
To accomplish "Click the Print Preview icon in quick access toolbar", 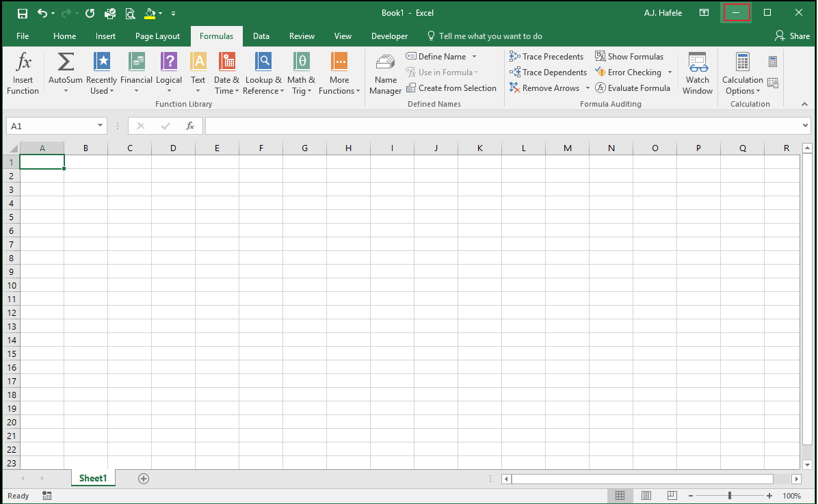I will coord(130,14).
